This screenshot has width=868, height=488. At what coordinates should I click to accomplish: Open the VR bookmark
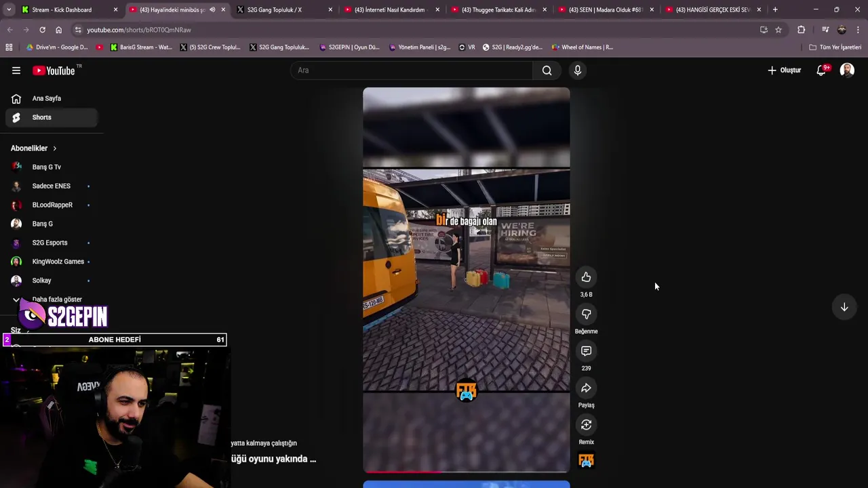467,47
